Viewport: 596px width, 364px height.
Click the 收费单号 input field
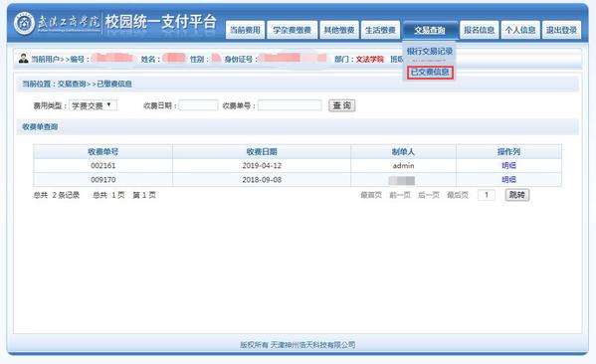pyautogui.click(x=290, y=105)
